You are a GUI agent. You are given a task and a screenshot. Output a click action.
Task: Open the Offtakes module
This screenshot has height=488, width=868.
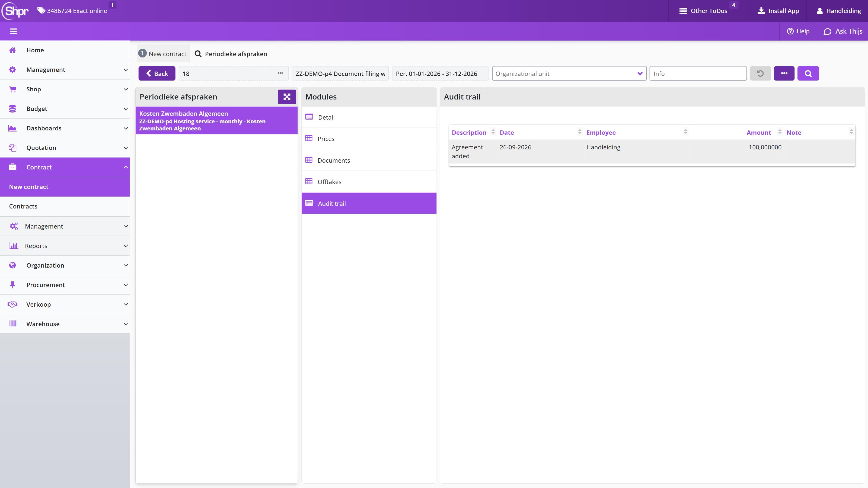click(369, 182)
